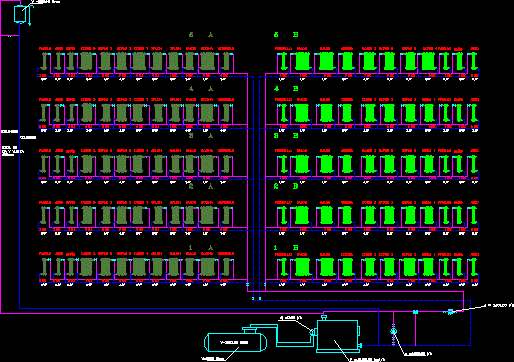Select the small cyan fitting atop the boiler
The image size is (514, 362).
[323, 318]
